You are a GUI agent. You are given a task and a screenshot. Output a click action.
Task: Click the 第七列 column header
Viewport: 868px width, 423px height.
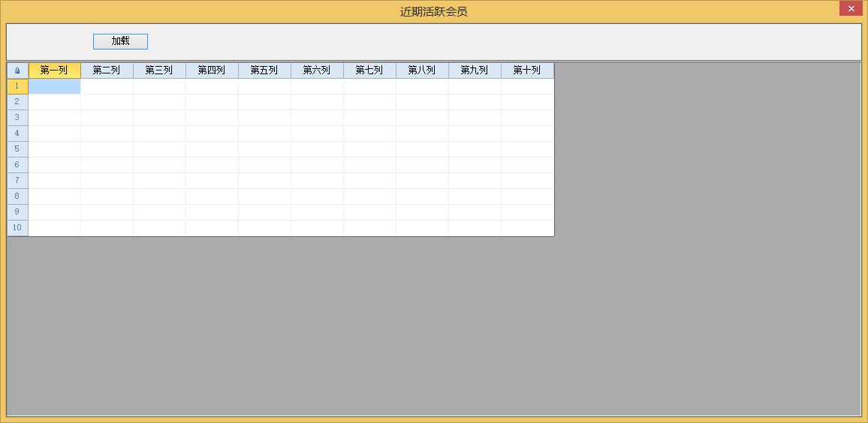(369, 70)
